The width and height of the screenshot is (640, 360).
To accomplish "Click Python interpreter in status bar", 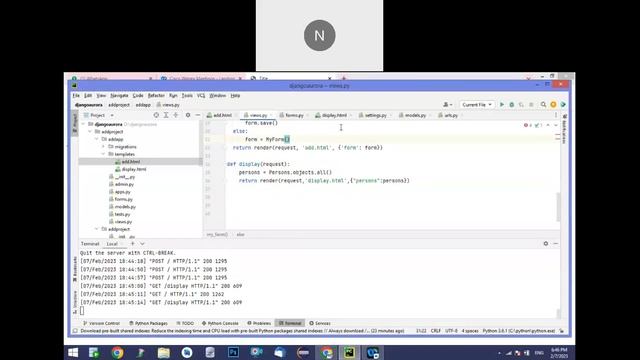I will coord(519,331).
